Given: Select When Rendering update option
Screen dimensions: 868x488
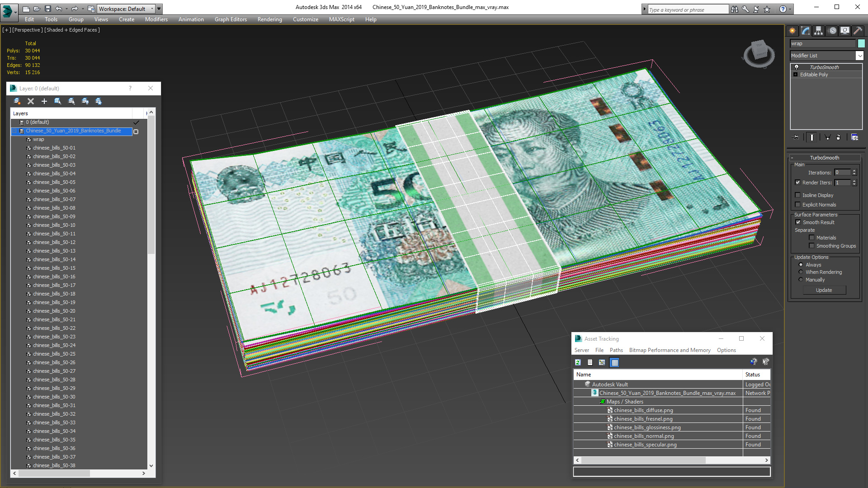Looking at the screenshot, I should coord(801,272).
